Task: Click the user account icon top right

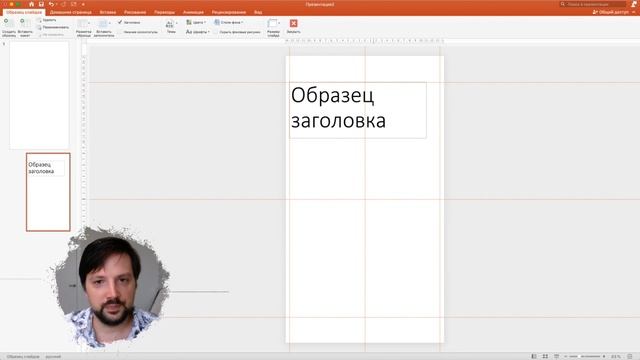Action: 634,4
